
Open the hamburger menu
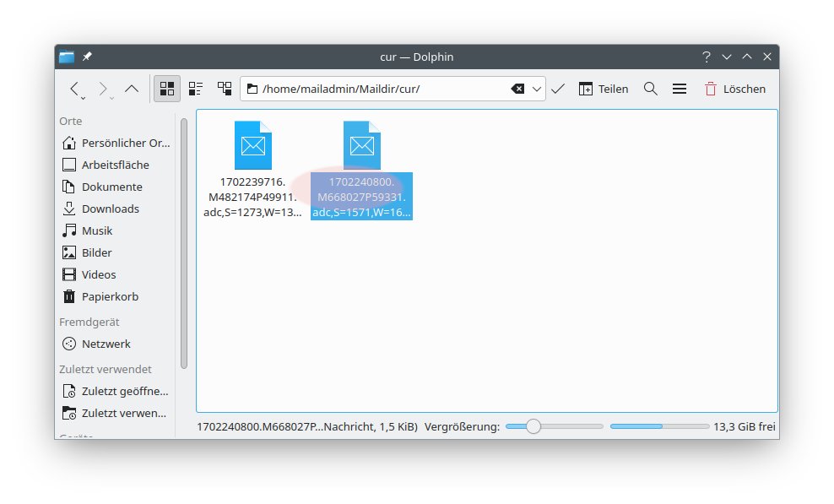tap(679, 89)
